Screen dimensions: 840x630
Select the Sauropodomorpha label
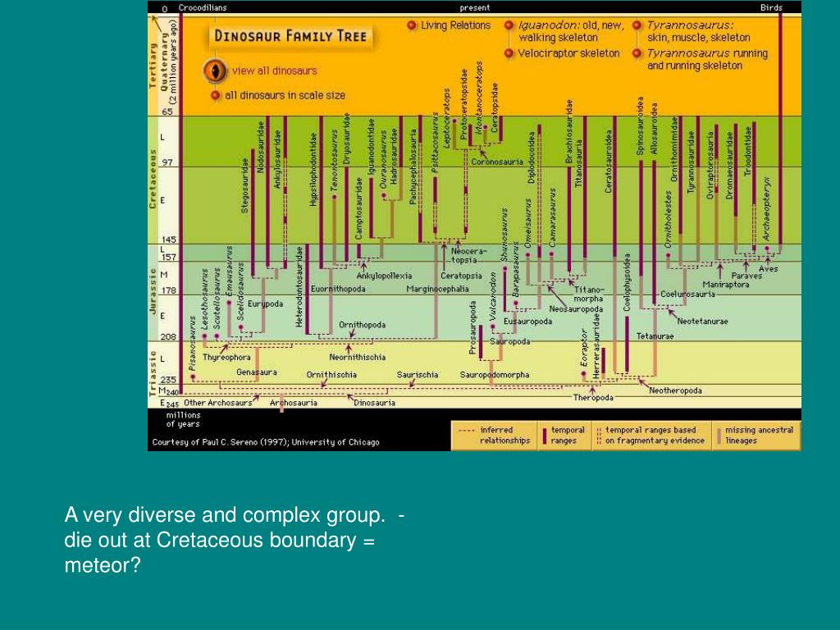pyautogui.click(x=495, y=375)
